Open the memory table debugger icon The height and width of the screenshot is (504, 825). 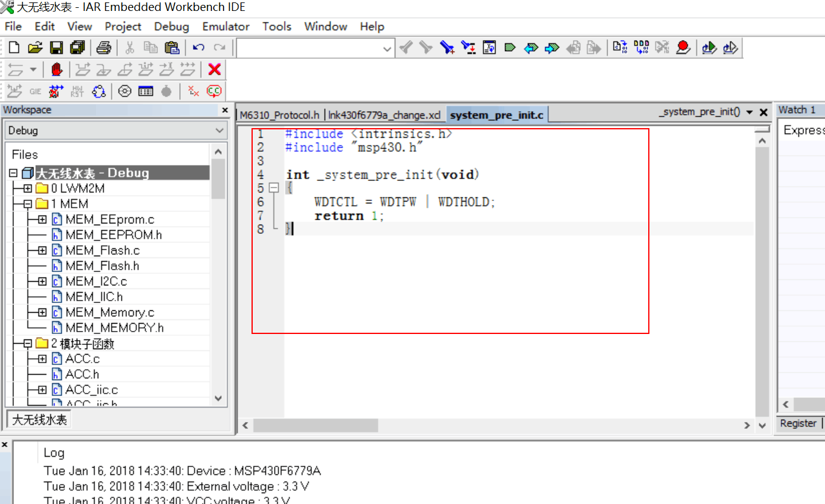pyautogui.click(x=146, y=91)
